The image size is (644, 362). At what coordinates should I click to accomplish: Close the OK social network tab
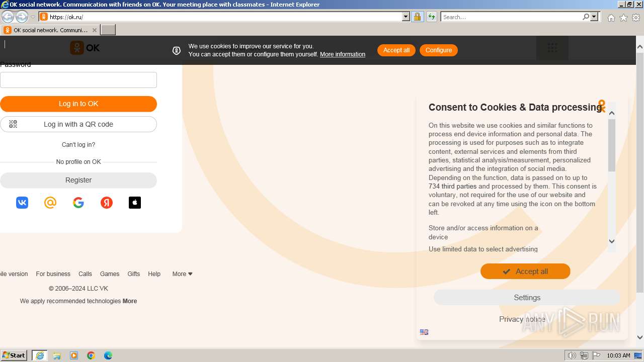click(x=94, y=30)
